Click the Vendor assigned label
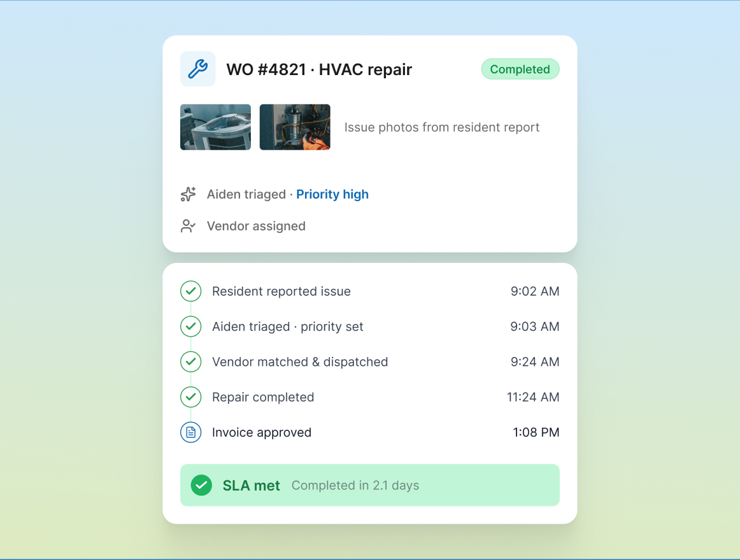 (x=256, y=226)
